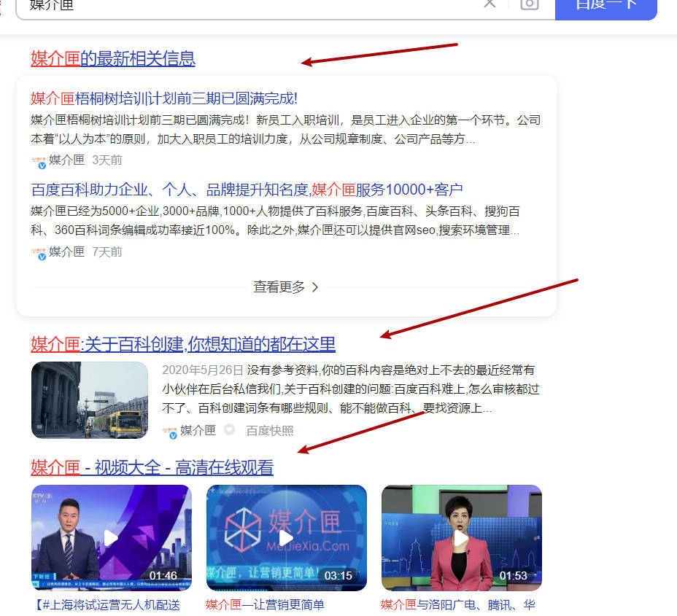Open the camera image search icon

tap(530, 4)
